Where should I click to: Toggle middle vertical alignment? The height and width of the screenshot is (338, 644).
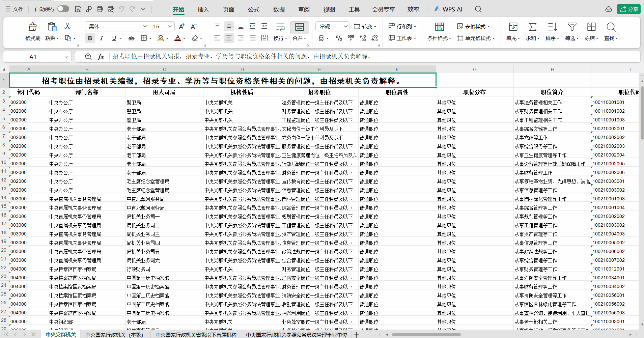coord(229,26)
